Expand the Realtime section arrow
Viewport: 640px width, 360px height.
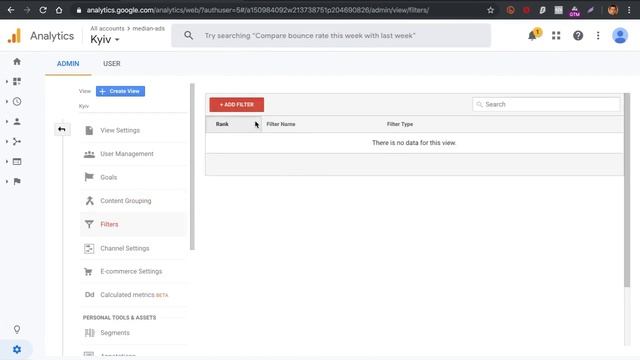pyautogui.click(x=7, y=102)
